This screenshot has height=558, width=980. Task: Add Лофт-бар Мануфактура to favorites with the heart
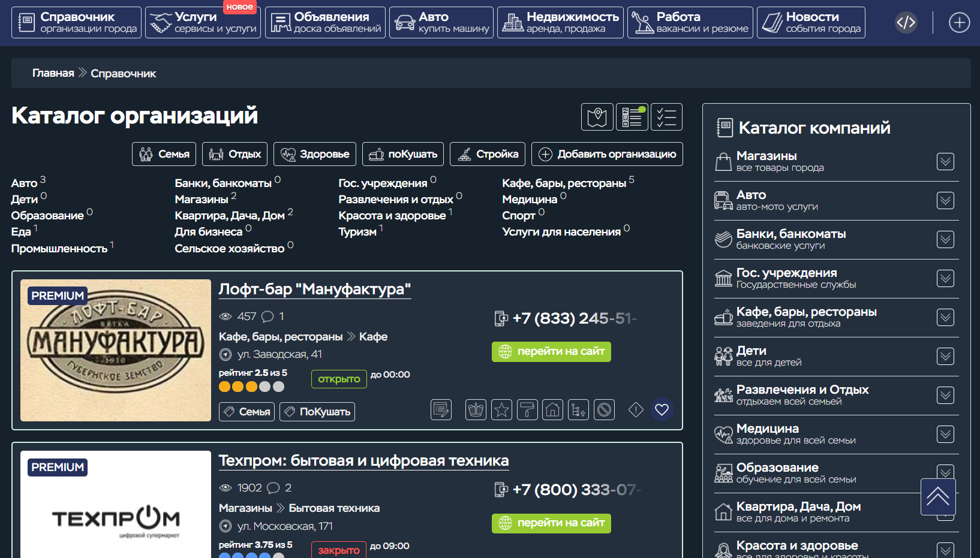coord(662,409)
